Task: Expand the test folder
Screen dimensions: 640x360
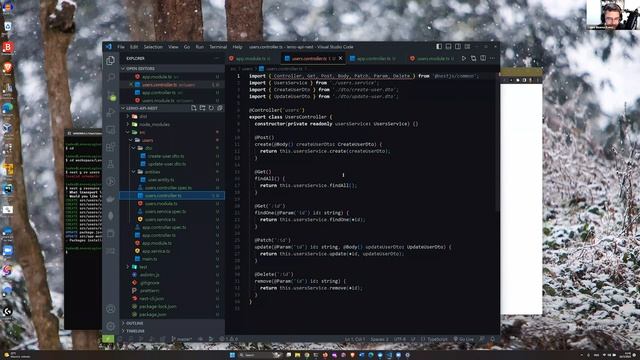Action: click(172, 267)
